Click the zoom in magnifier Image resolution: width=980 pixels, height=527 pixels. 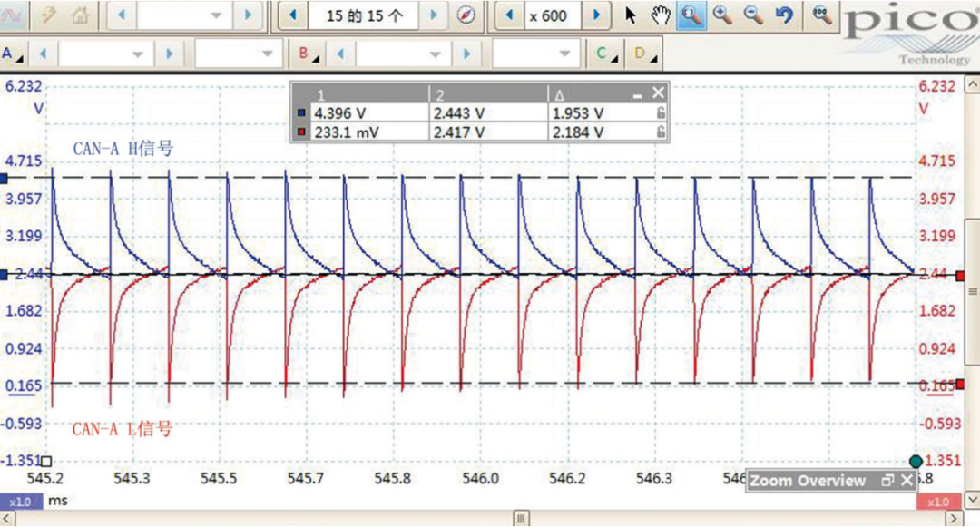[723, 15]
